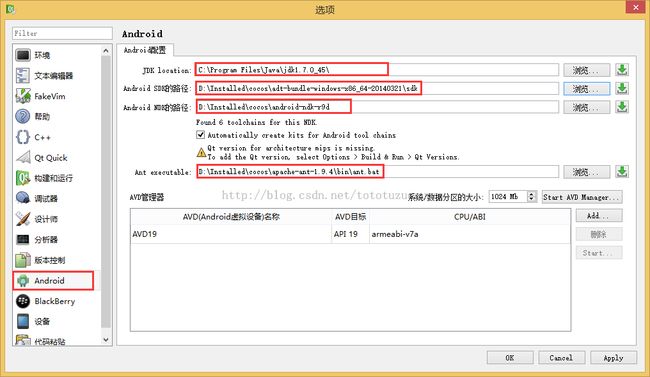Click the Apply button
The image size is (650, 377).
613,358
